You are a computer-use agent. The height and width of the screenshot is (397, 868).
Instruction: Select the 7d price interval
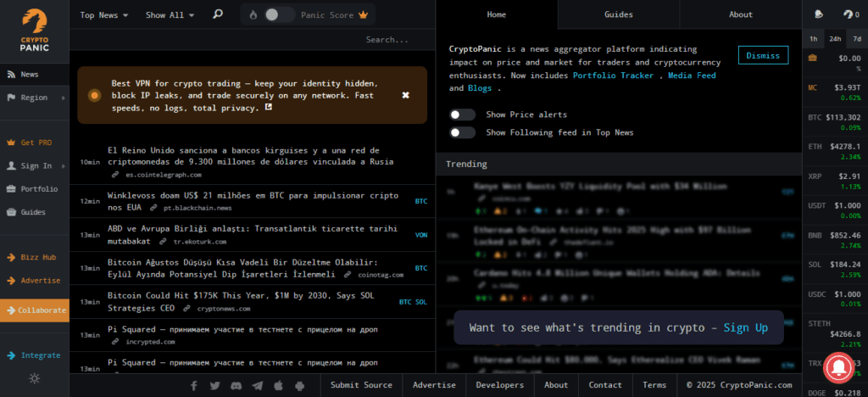tap(857, 39)
